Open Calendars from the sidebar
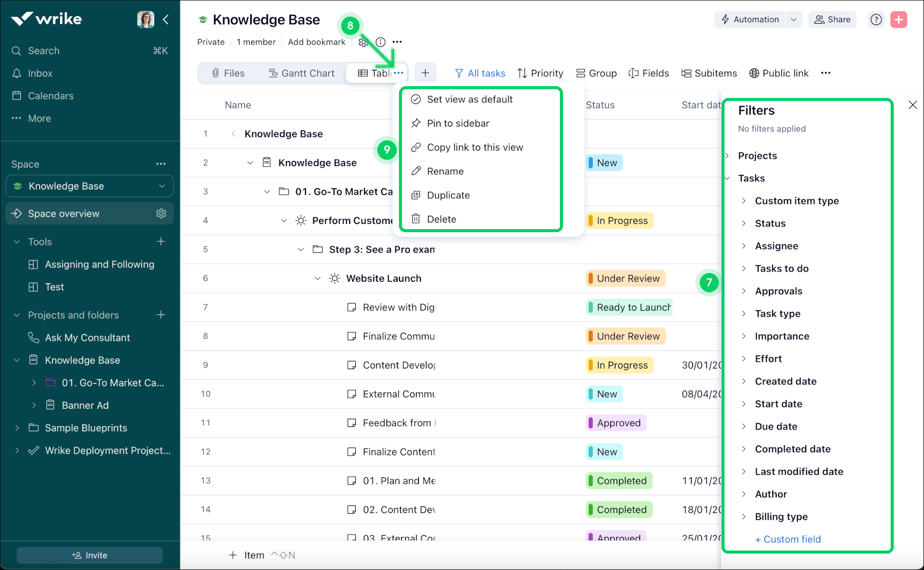This screenshot has width=924, height=570. coord(50,95)
